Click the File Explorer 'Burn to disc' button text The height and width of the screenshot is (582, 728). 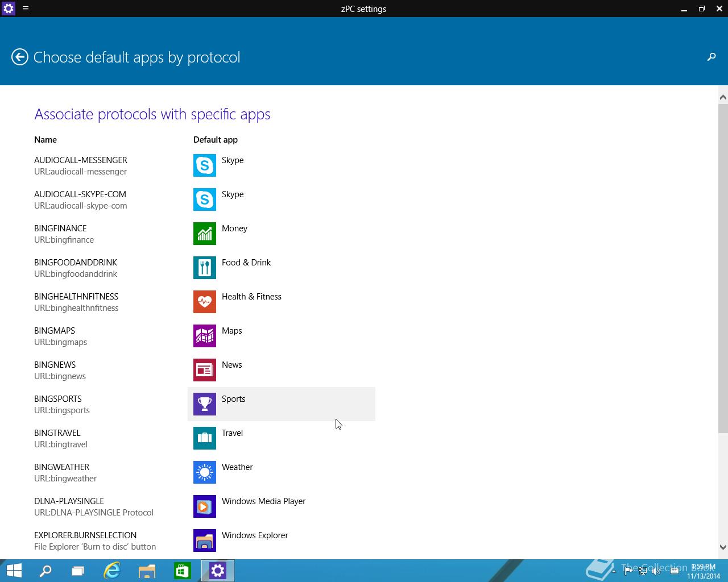point(95,547)
